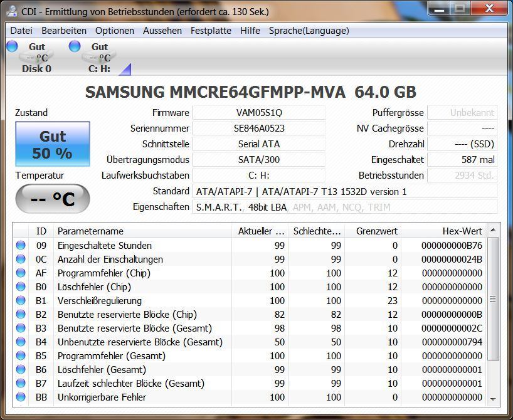
Task: Select Benutzte reservierte Blöcke (Gesamt) row
Action: point(250,328)
